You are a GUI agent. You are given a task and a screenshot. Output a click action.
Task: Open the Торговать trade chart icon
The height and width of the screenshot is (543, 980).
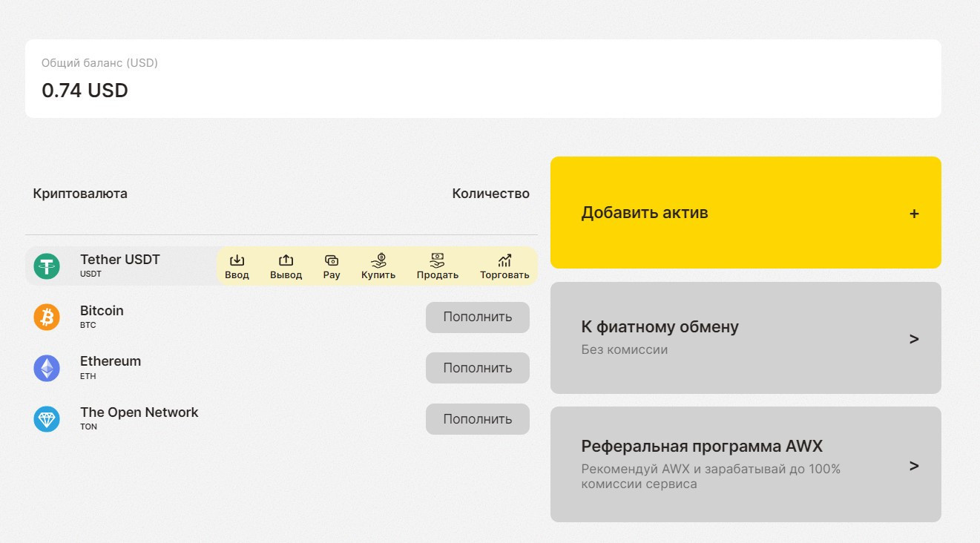pyautogui.click(x=504, y=261)
